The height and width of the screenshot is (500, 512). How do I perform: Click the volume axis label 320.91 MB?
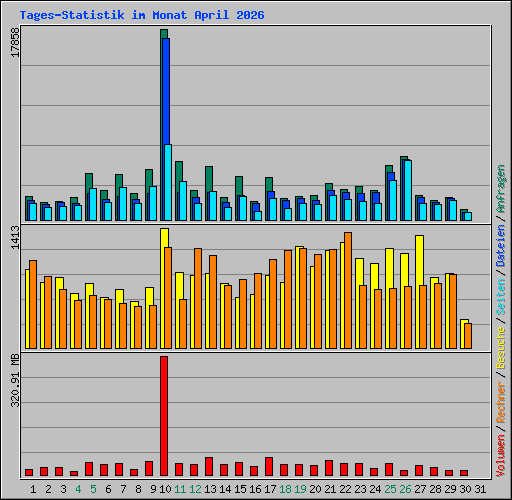click(x=15, y=380)
